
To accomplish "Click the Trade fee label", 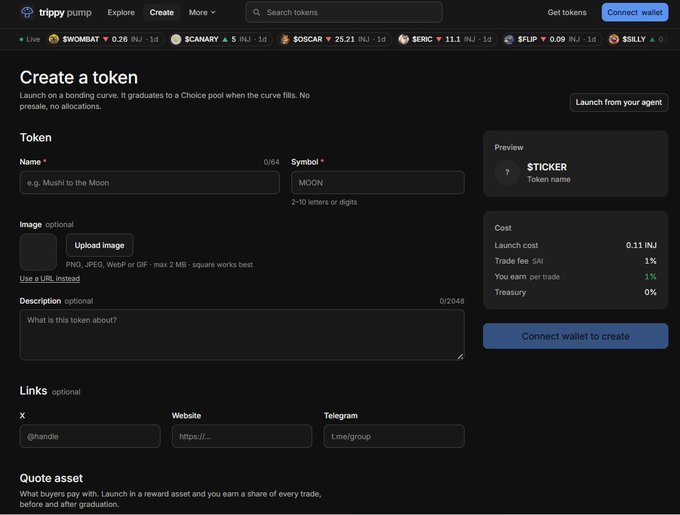I will [x=511, y=261].
